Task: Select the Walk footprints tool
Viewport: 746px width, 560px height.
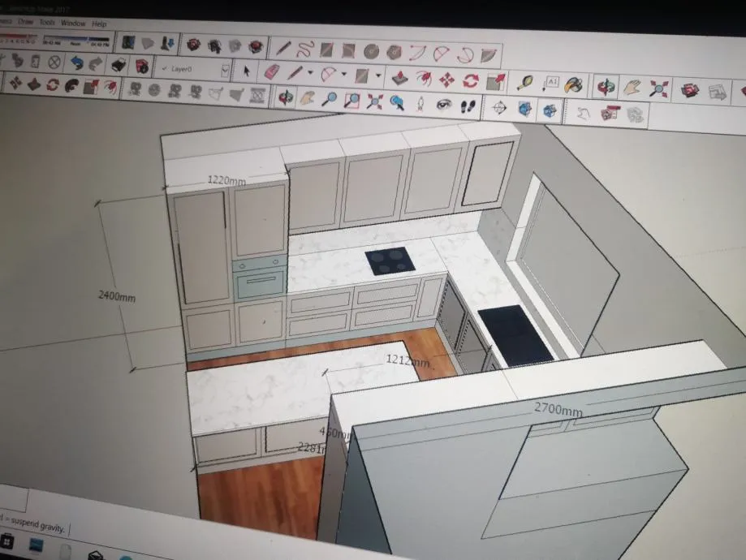Action: (x=468, y=106)
